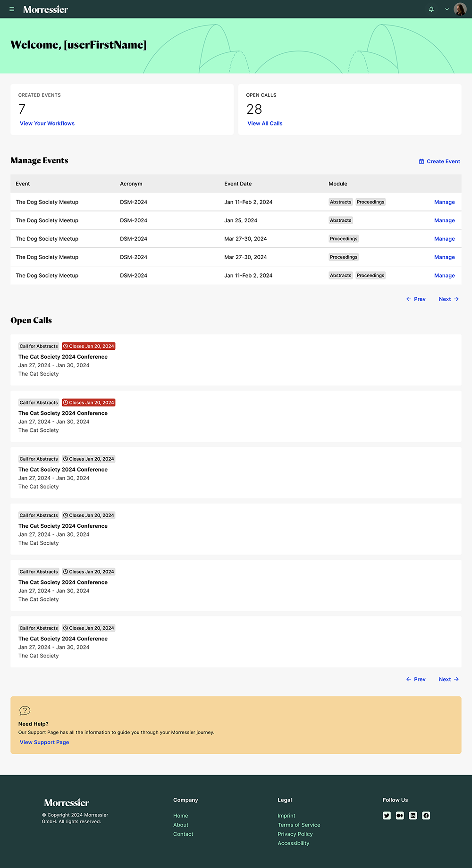Open the Medium icon in footer

click(400, 816)
